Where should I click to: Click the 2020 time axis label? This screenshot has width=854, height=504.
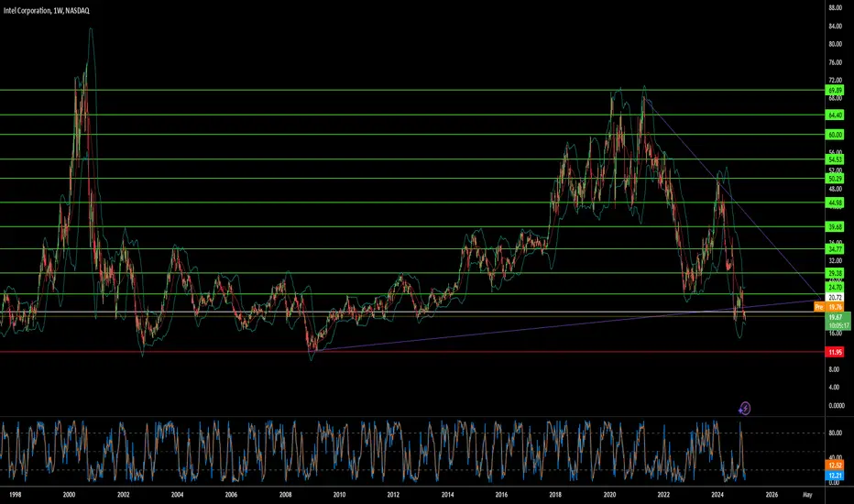pyautogui.click(x=609, y=495)
